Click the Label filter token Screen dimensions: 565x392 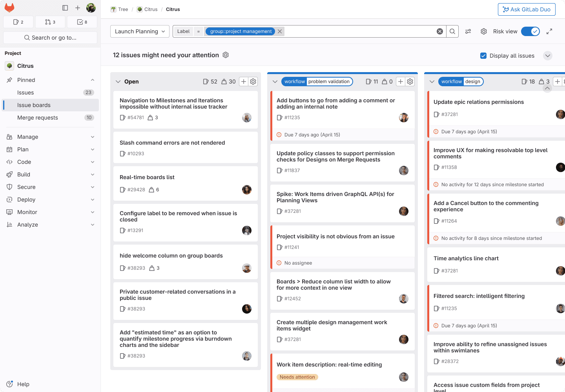coord(183,31)
